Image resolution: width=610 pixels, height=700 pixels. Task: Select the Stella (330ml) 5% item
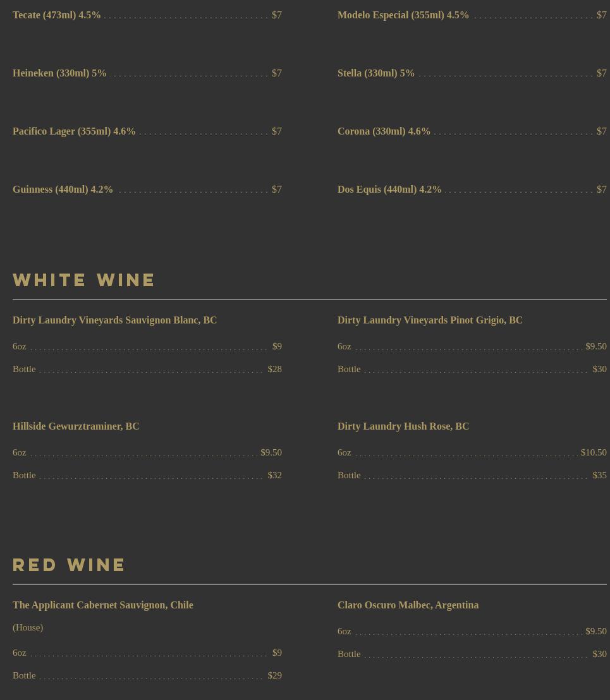pyautogui.click(x=376, y=73)
